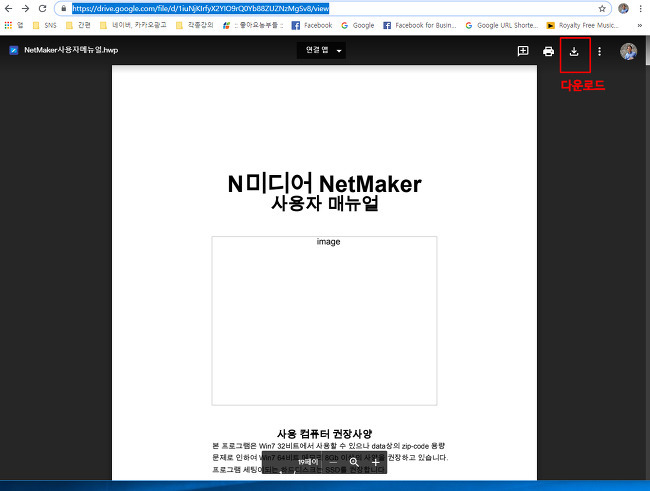This screenshot has width=650, height=491.
Task: Bookmark this page with star icon
Action: pos(602,8)
